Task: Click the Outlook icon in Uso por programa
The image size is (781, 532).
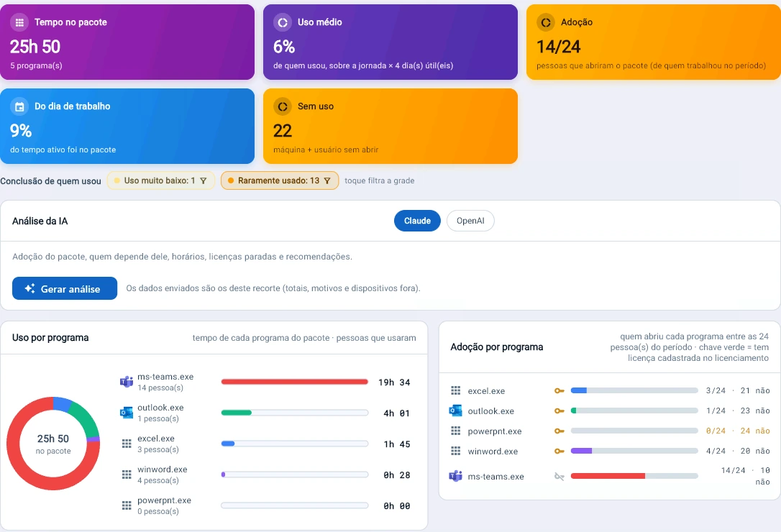Action: [x=127, y=413]
